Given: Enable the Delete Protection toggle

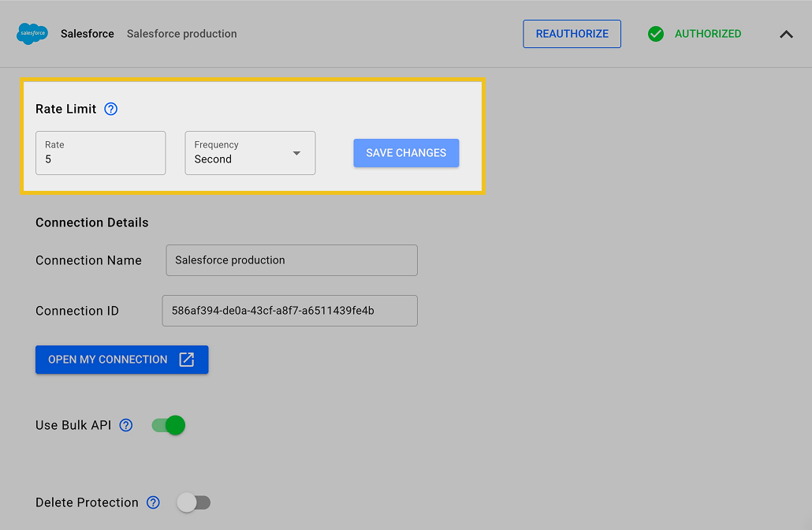Looking at the screenshot, I should point(193,502).
